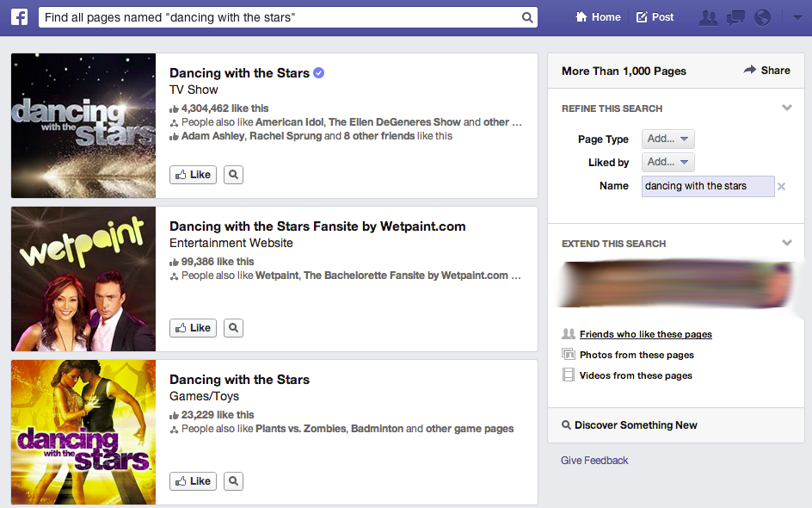Open Friends who like these pages
The height and width of the screenshot is (508, 812).
646,334
